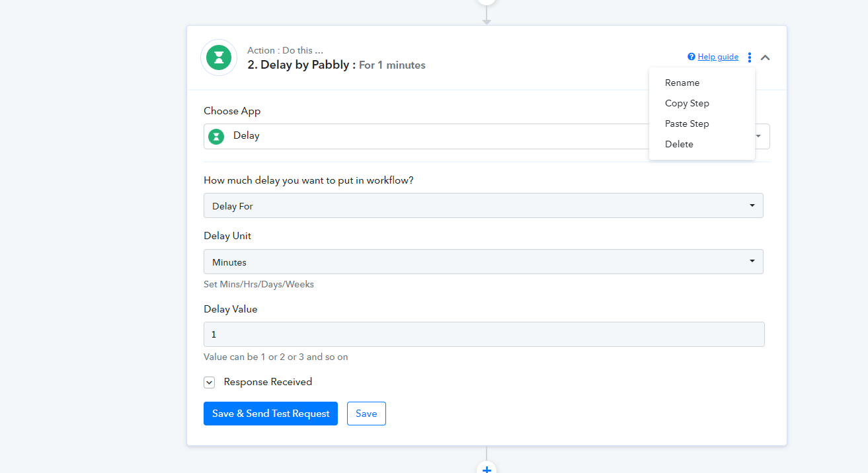Click the Delay by Pabbly hourglass icon
The image size is (868, 473).
point(219,57)
